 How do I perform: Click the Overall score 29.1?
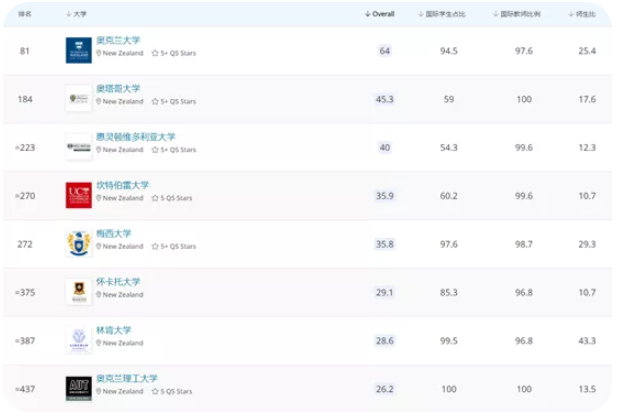click(385, 293)
